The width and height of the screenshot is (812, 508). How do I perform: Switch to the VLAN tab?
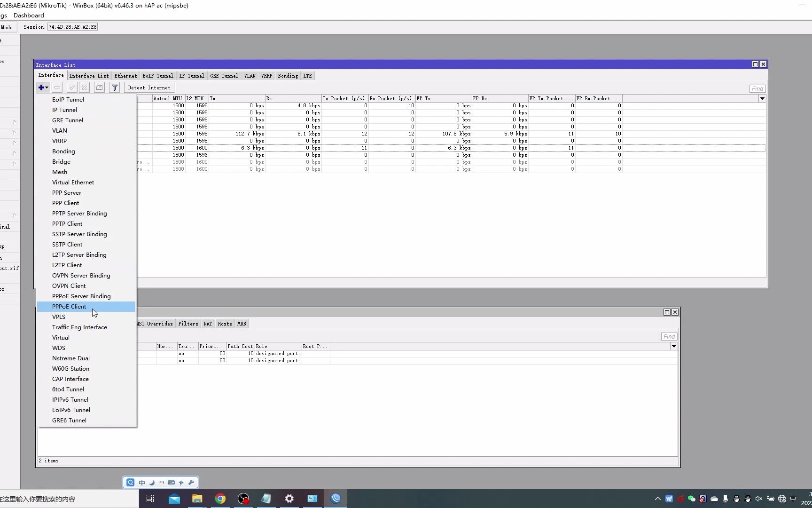pos(250,76)
